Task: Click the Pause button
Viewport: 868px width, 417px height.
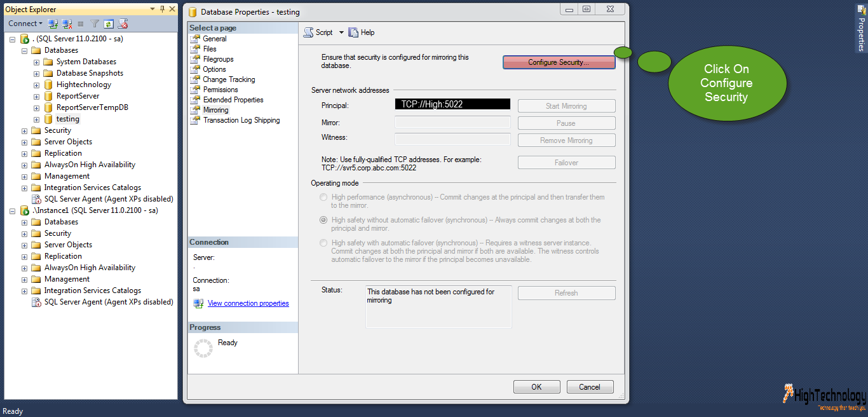Action: tap(566, 123)
